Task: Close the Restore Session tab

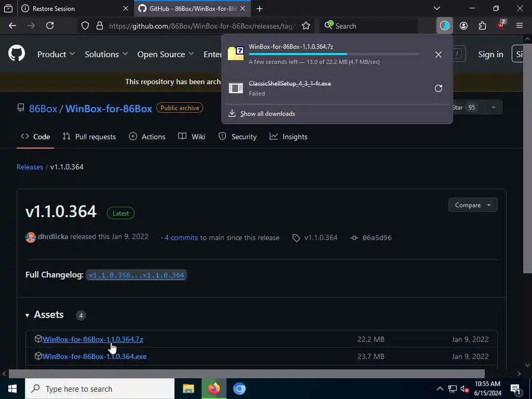Action: [126, 9]
